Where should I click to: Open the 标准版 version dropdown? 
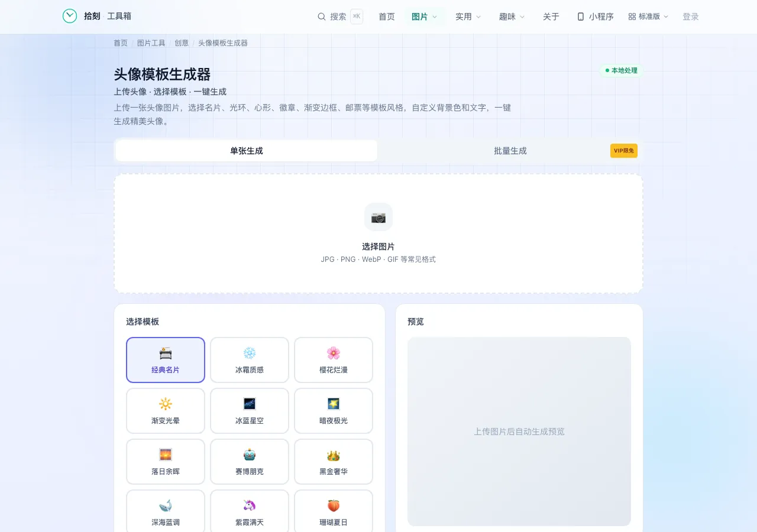tap(648, 17)
